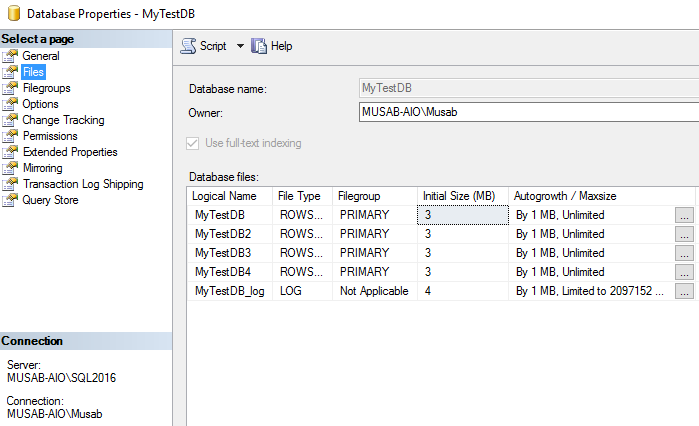Open the Script dropdown arrow
The height and width of the screenshot is (426, 699).
pos(240,46)
